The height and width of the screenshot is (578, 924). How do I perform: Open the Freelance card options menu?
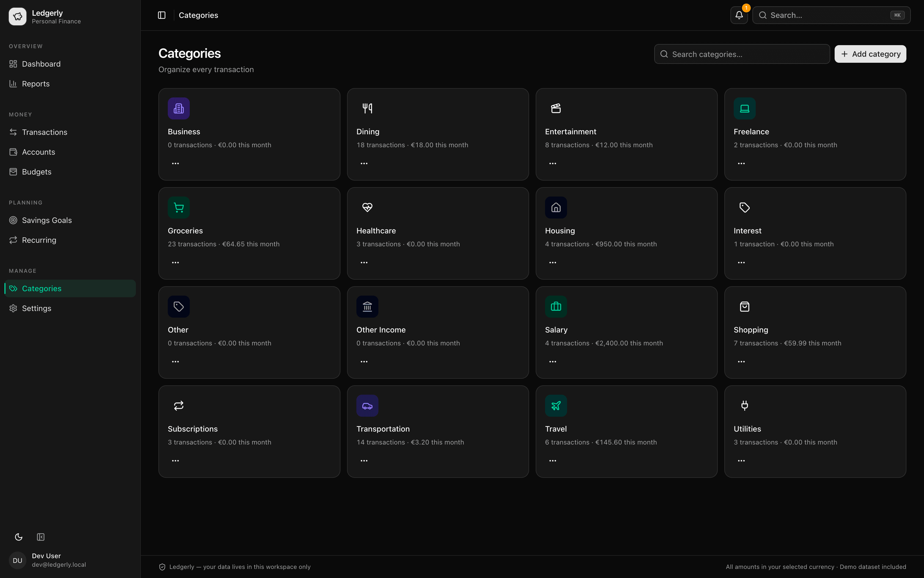coord(741,163)
